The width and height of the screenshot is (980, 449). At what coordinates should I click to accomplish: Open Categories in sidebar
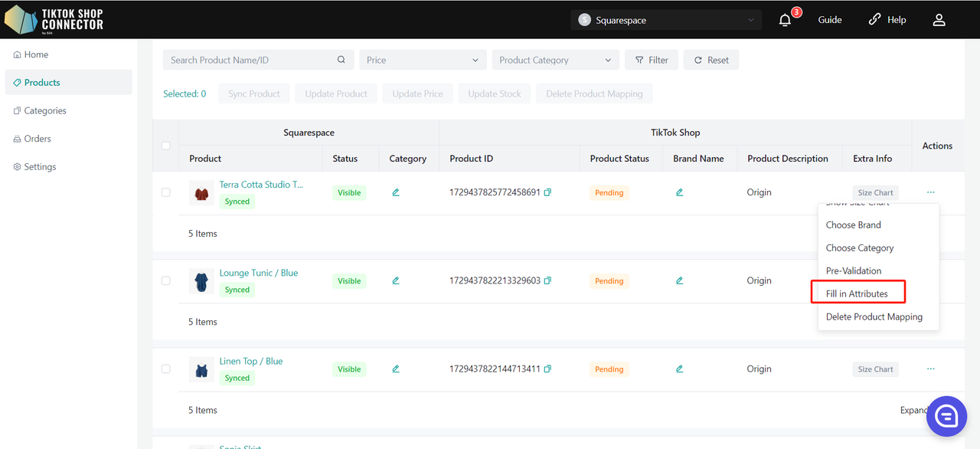[x=68, y=110]
